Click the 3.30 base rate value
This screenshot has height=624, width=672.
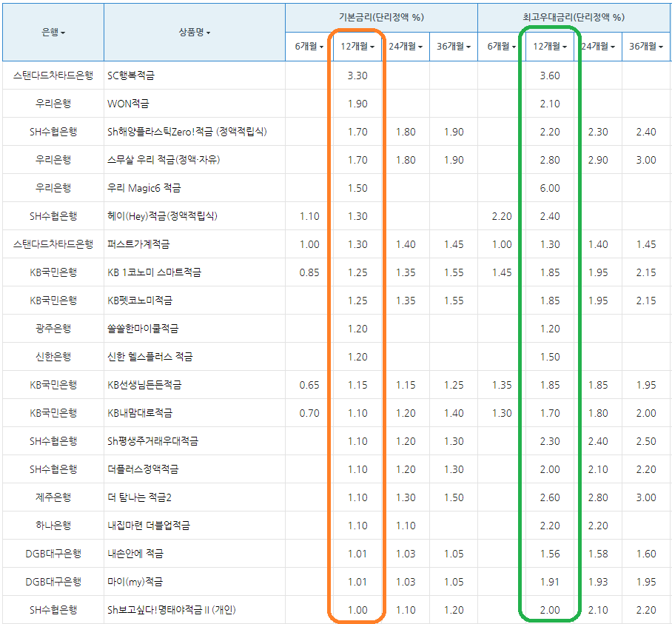coord(357,76)
